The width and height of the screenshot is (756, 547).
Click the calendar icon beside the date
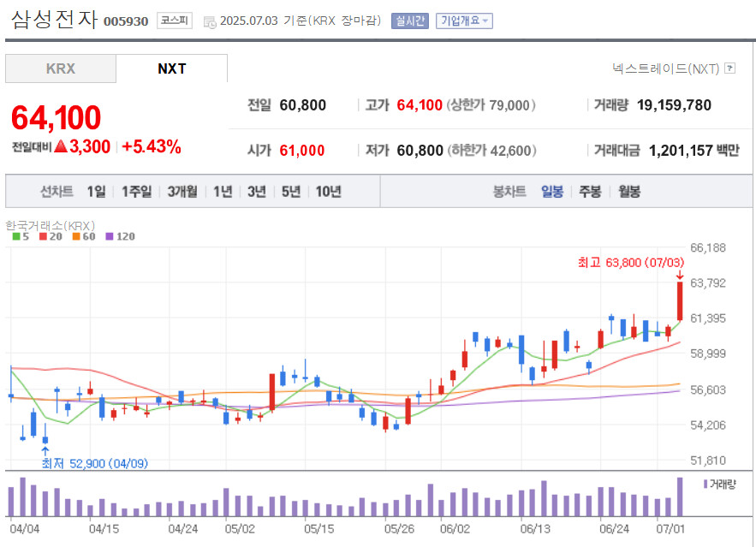pos(210,22)
